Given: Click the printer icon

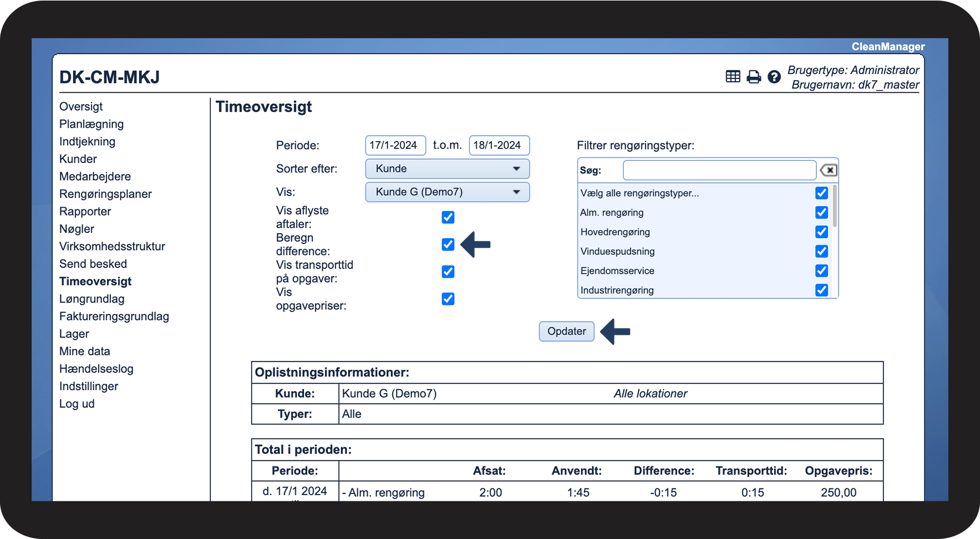Looking at the screenshot, I should click(754, 77).
